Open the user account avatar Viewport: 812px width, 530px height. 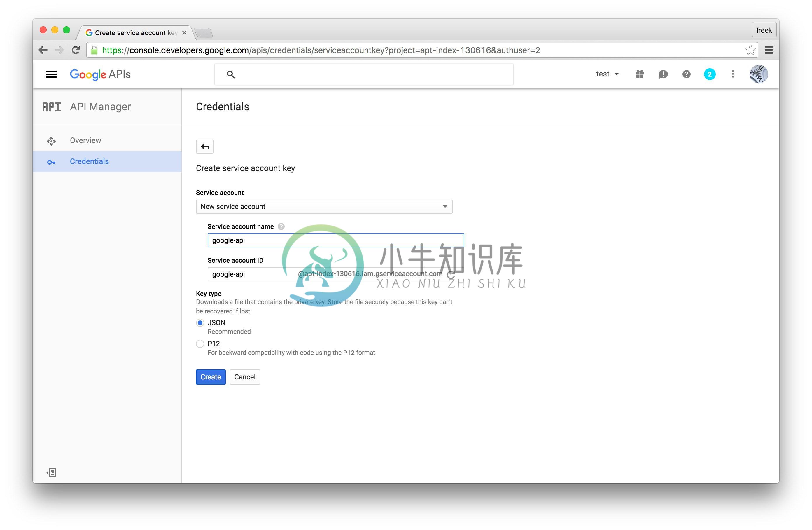(x=758, y=74)
